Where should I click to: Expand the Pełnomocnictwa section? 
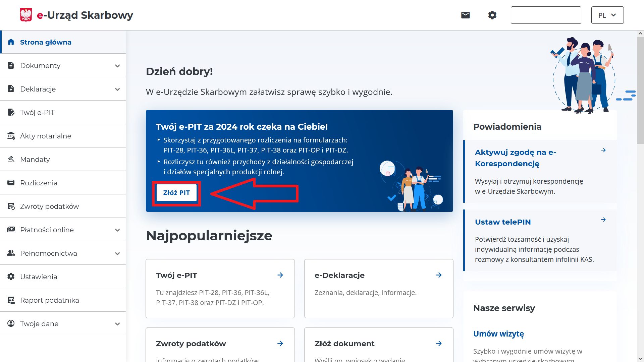click(117, 253)
